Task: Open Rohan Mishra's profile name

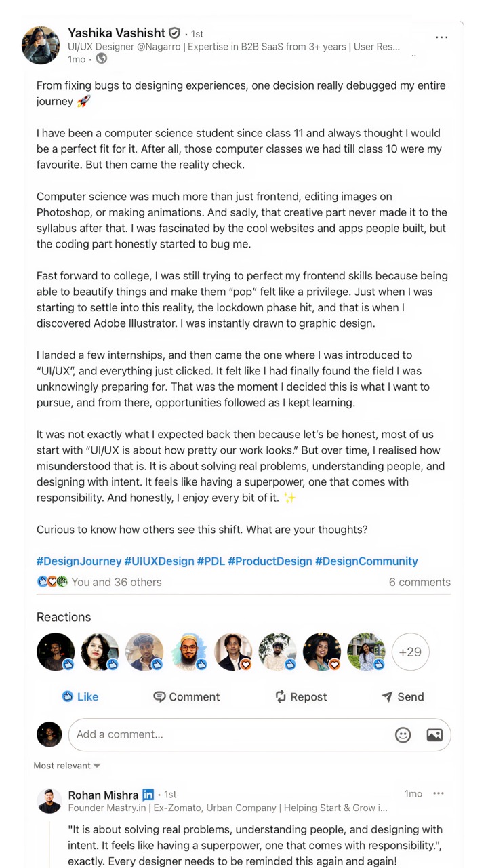Action: (x=103, y=795)
